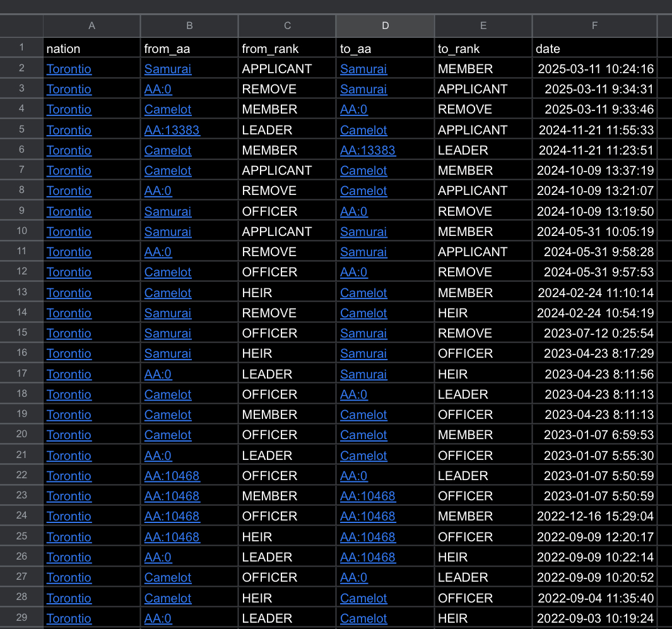Open AA:0 to_aa link in row 18
This screenshot has width=672, height=629.
pos(353,394)
